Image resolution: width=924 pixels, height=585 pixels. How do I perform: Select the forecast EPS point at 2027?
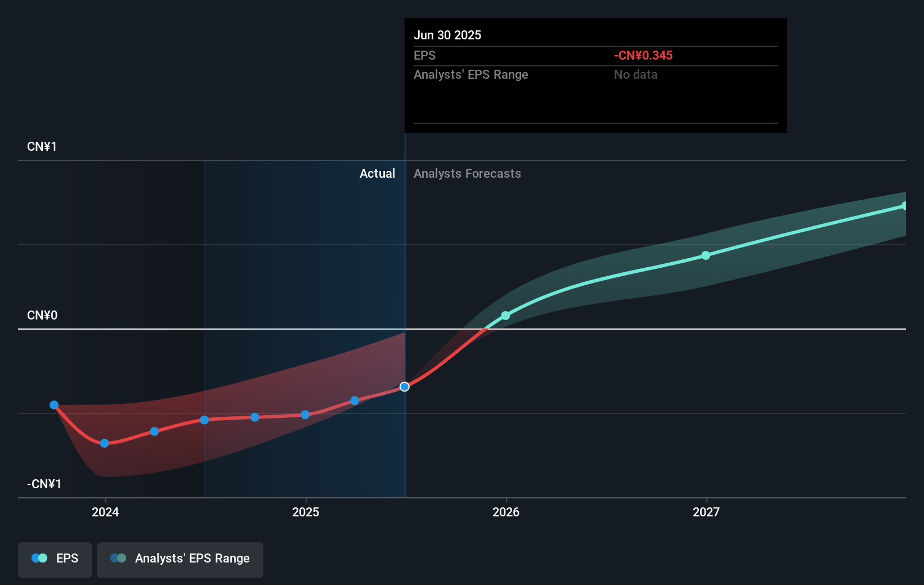(706, 255)
